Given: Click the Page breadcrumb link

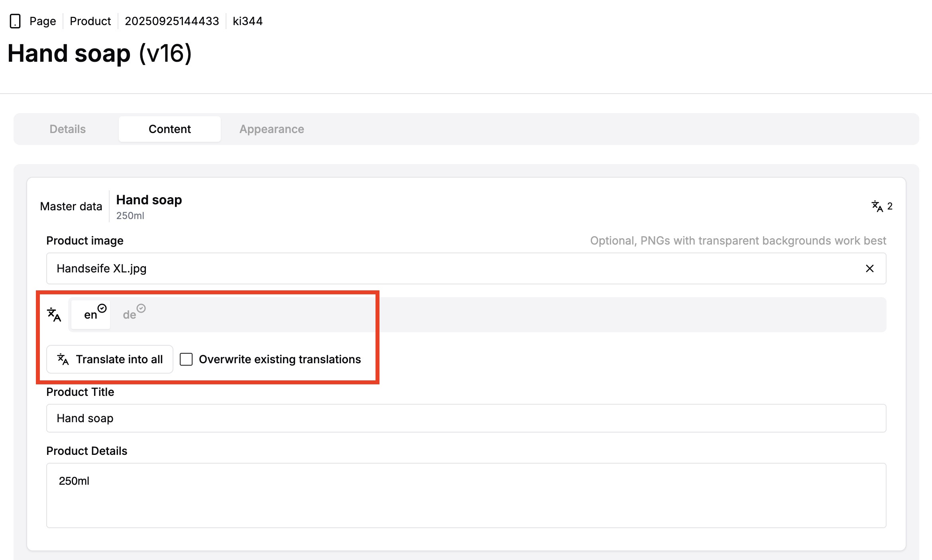Looking at the screenshot, I should [x=43, y=21].
